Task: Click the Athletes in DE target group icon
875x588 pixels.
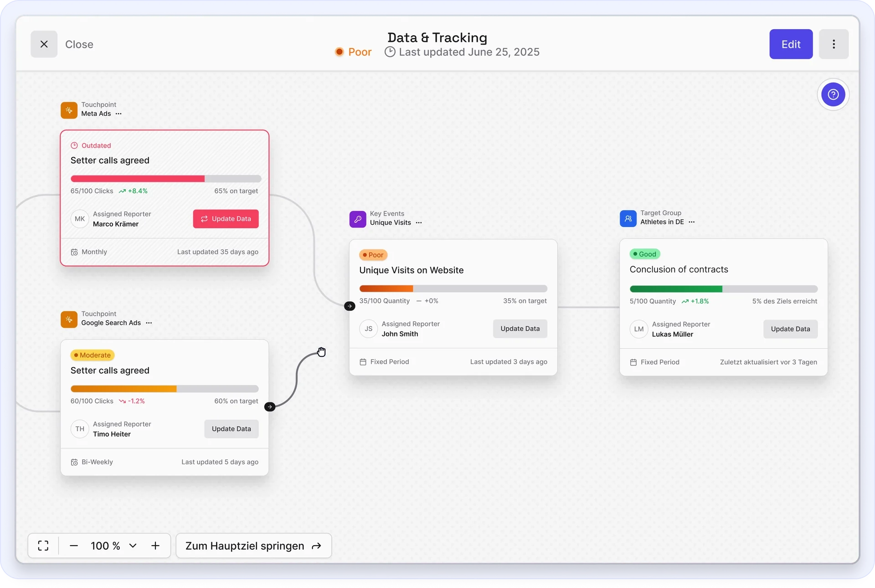Action: click(628, 218)
